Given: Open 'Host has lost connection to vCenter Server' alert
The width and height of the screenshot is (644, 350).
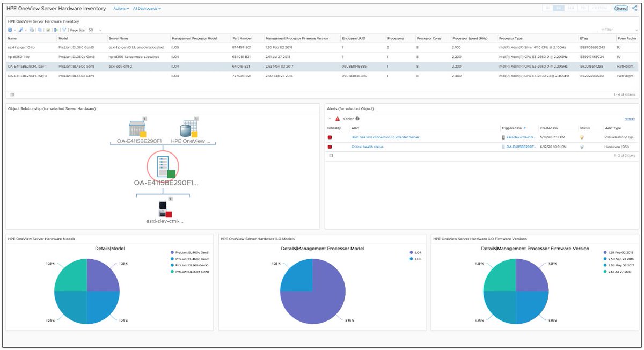Looking at the screenshot, I should click(x=385, y=137).
